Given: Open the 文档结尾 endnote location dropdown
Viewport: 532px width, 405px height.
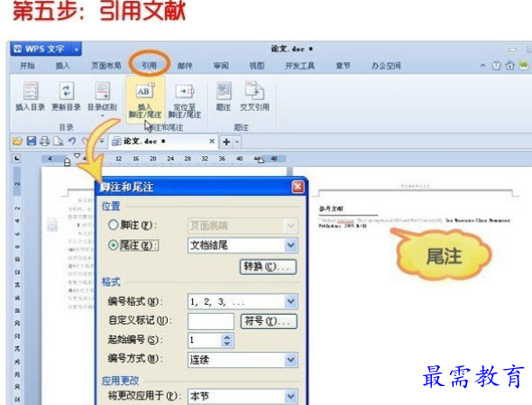Looking at the screenshot, I should click(x=290, y=245).
